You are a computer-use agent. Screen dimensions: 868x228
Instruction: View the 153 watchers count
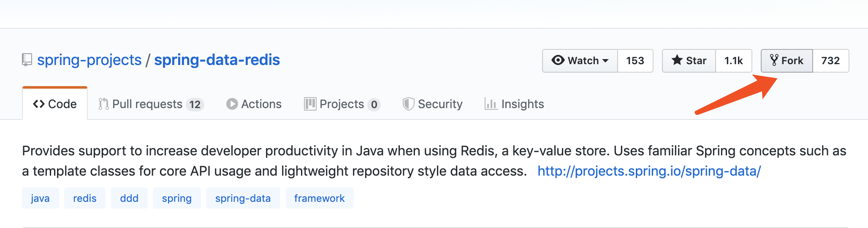635,61
